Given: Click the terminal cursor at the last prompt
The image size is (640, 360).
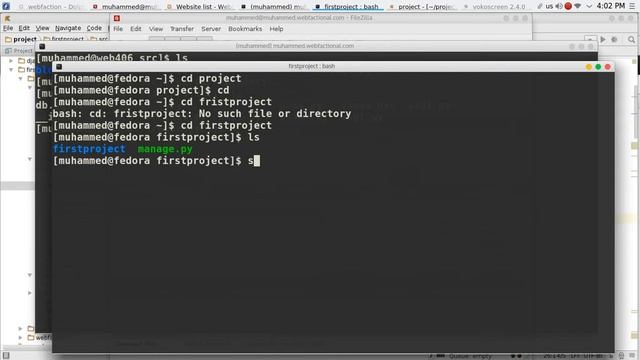Looking at the screenshot, I should pyautogui.click(x=257, y=161).
